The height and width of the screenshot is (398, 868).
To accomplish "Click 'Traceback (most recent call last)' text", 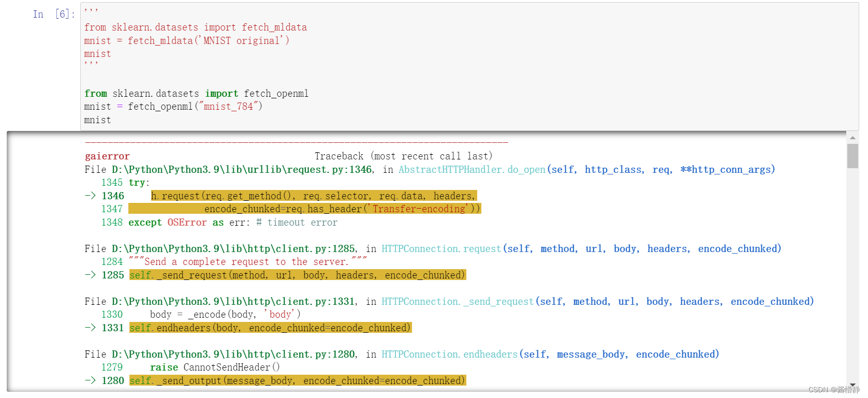I will tap(403, 156).
